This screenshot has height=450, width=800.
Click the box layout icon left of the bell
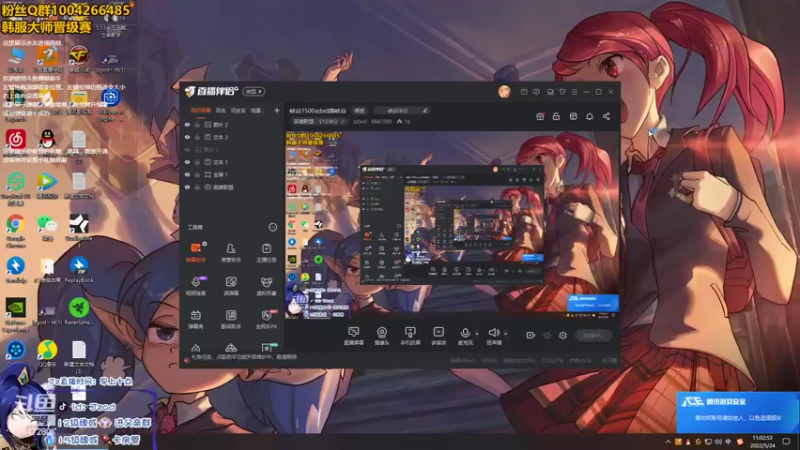[x=573, y=116]
